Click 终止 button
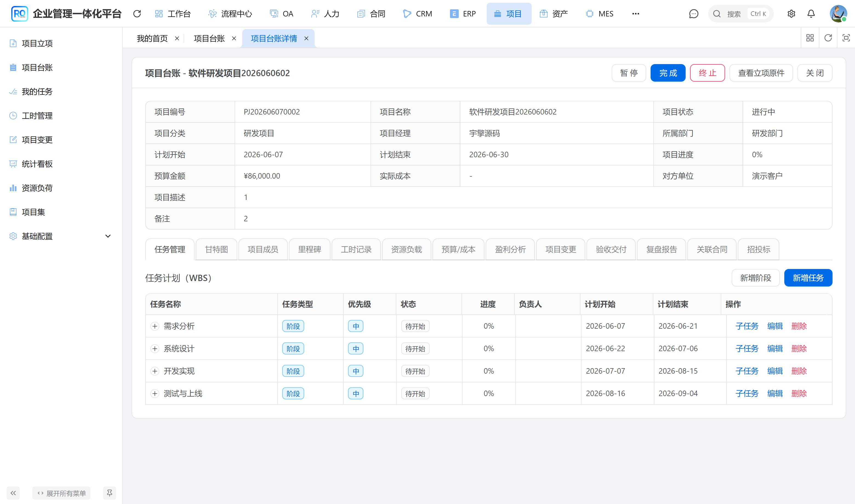Screen dimensions: 855x504 (708, 73)
